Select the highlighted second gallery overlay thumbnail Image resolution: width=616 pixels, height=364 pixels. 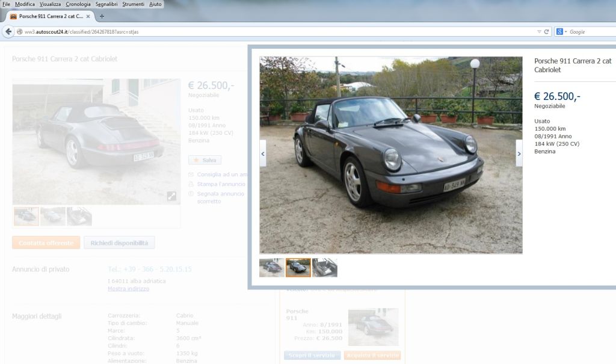[x=298, y=267]
